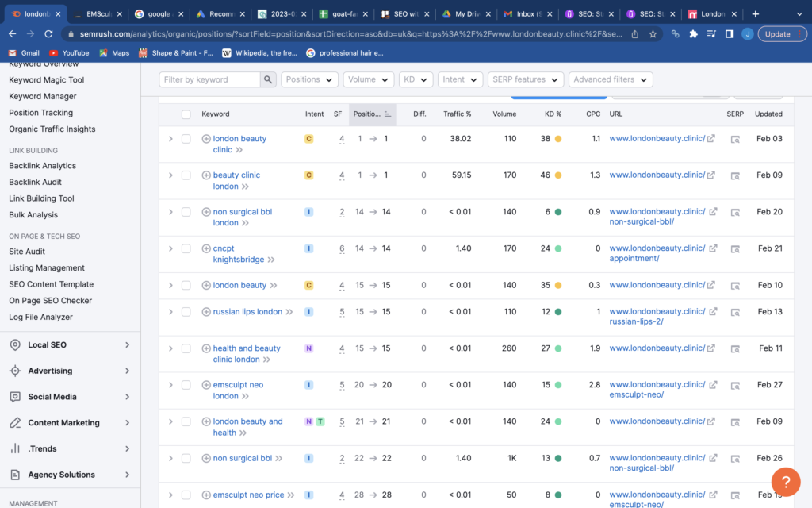Open Position Tracking sidebar link
This screenshot has height=508, width=812.
[x=41, y=113]
